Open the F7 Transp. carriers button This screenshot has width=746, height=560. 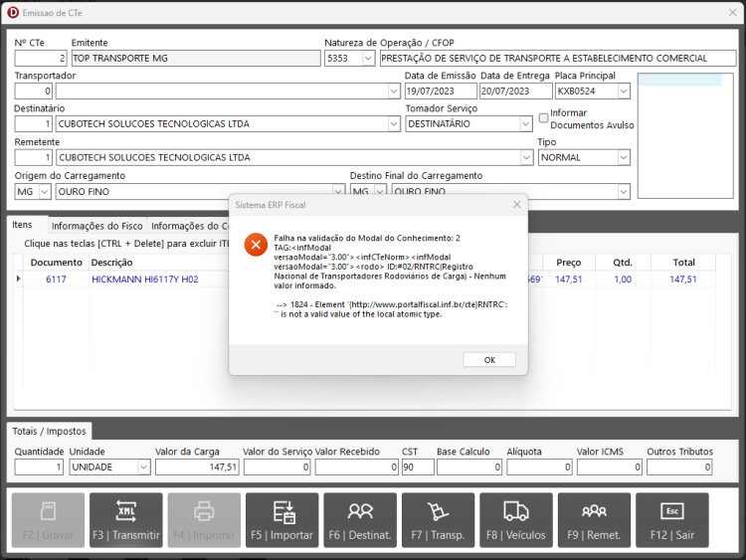(x=439, y=520)
